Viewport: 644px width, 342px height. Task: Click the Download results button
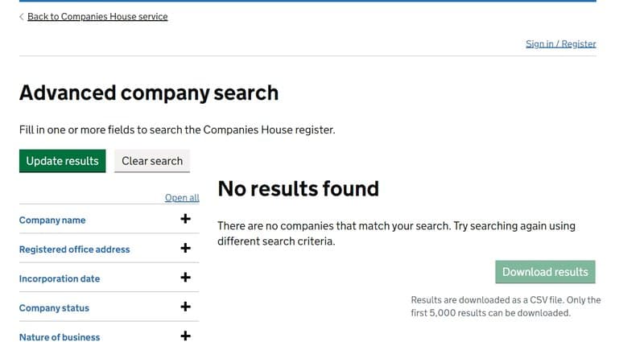click(545, 272)
